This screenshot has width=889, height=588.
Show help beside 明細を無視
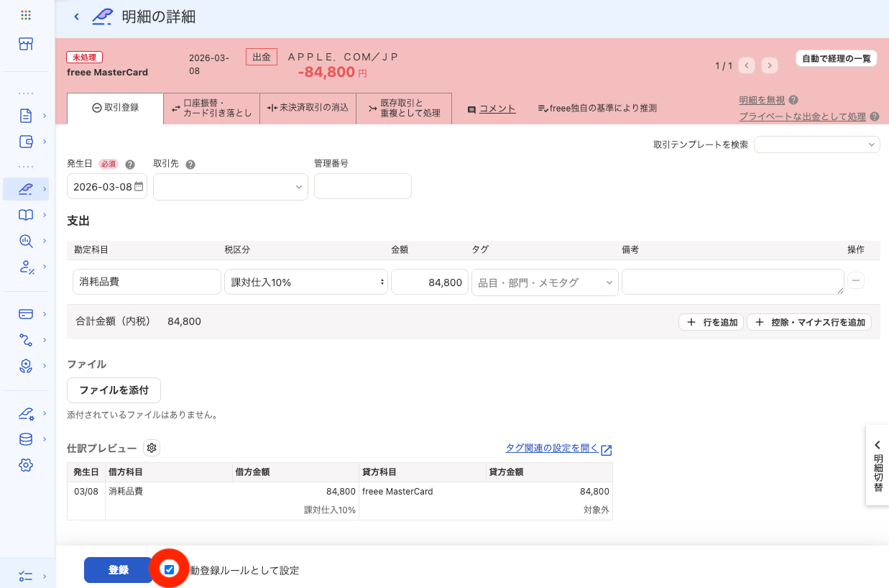point(793,101)
